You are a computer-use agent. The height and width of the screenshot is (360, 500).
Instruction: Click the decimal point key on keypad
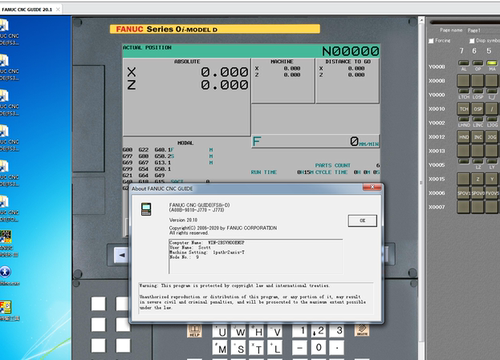click(337, 348)
